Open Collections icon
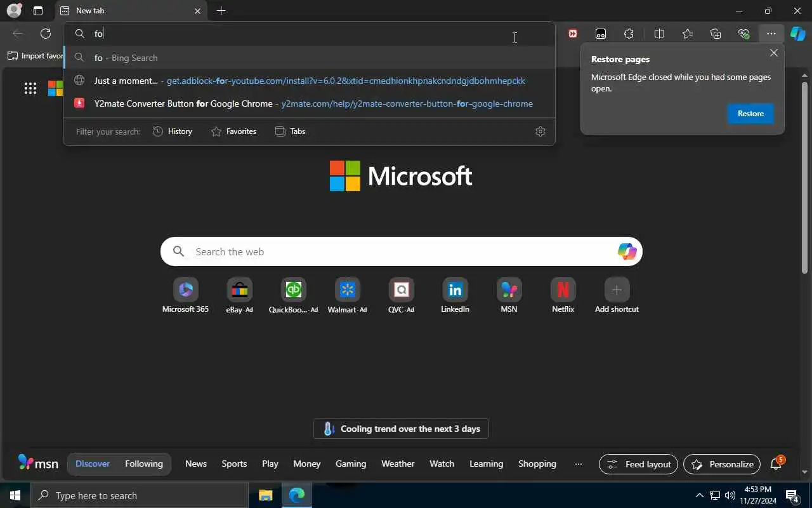812x508 pixels. (716, 34)
